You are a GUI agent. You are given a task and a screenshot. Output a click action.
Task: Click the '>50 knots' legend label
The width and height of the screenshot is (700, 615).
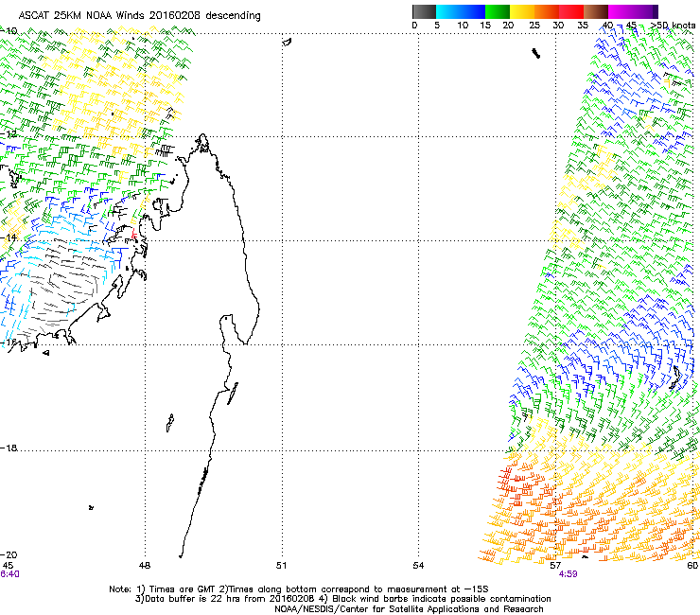point(673,25)
